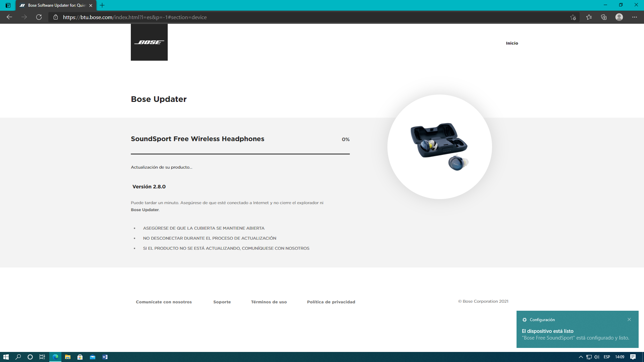Image resolution: width=644 pixels, height=362 pixels.
Task: Show hidden system tray icons
Action: tap(581, 357)
